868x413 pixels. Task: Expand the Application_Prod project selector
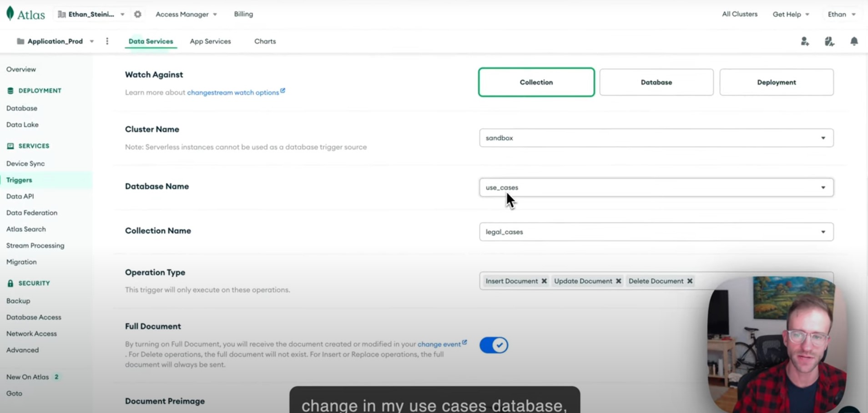[55, 41]
